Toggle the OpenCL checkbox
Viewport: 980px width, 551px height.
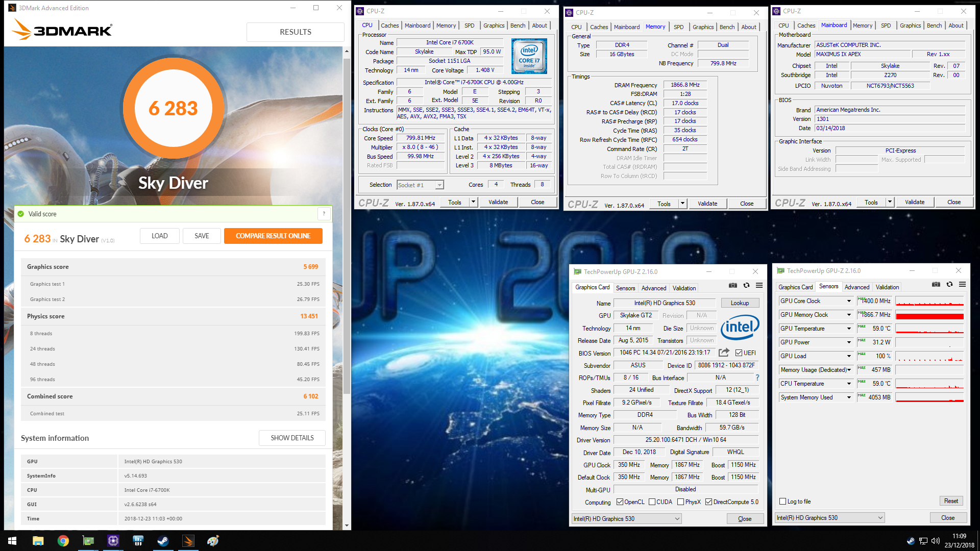coord(620,502)
